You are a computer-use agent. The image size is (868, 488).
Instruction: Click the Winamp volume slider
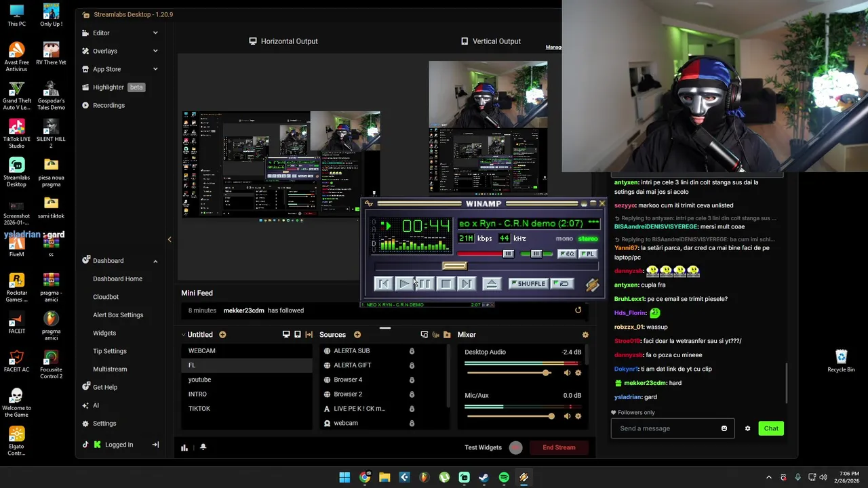[487, 254]
